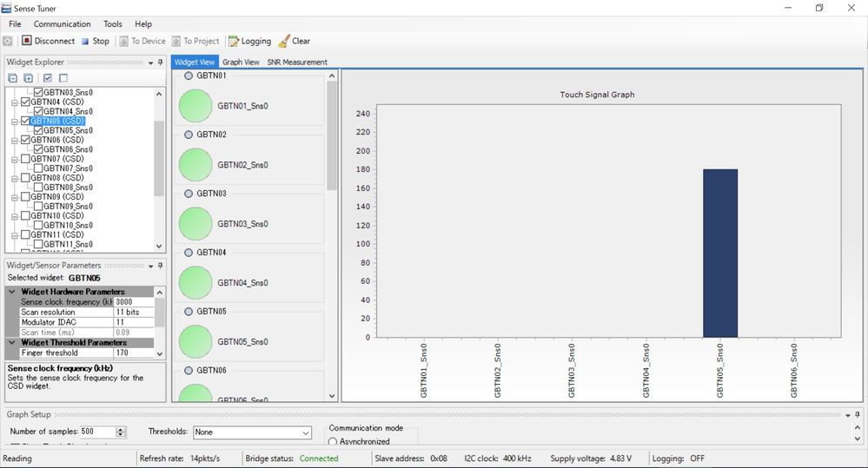Open the Communication menu
Screen dimensions: 868x468
point(62,24)
